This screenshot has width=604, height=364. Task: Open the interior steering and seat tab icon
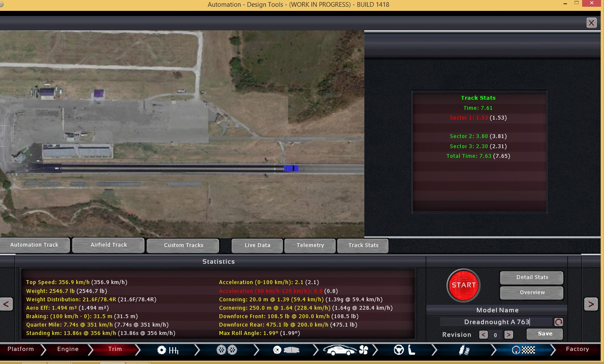coord(404,350)
